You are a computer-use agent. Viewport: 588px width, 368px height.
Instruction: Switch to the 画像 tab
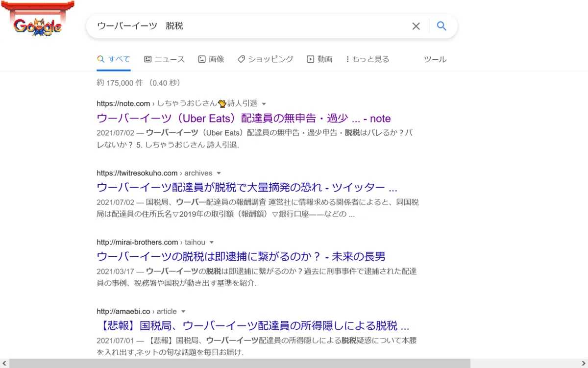click(211, 59)
